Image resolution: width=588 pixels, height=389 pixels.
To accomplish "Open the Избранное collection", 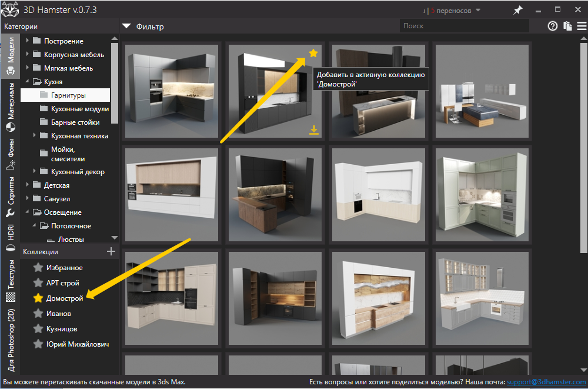I will (x=65, y=268).
